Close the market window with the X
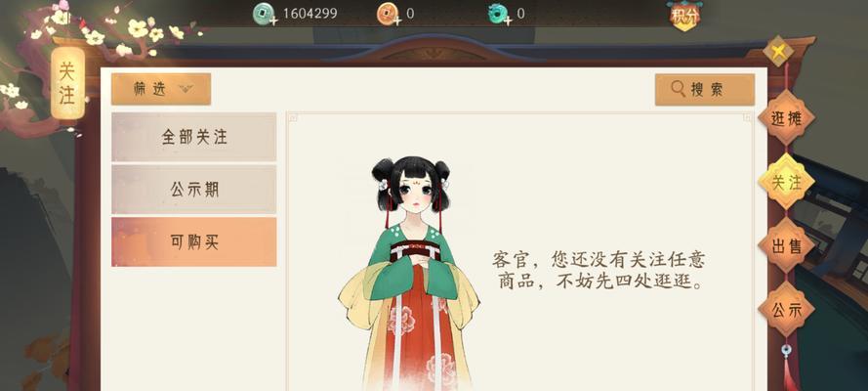This screenshot has width=868, height=391. pos(778,52)
